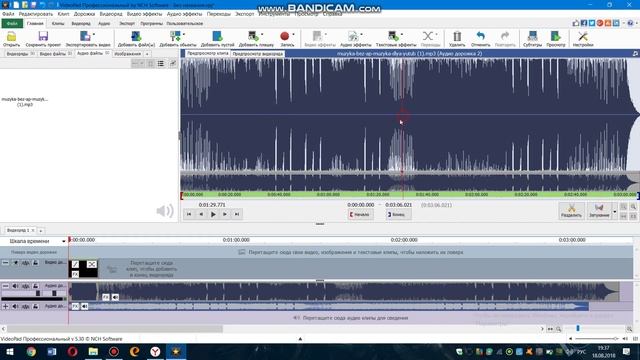Switch to the Аудио ribbon tab

tap(104, 24)
